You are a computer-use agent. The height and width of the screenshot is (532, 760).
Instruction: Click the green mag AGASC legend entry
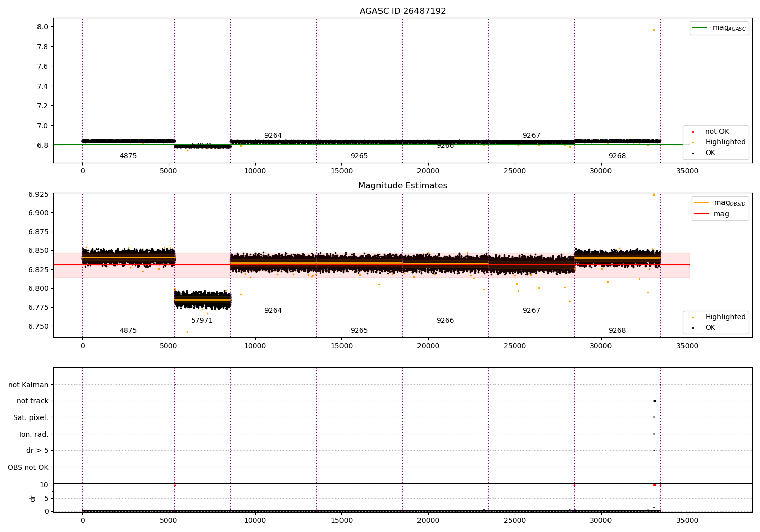click(719, 28)
